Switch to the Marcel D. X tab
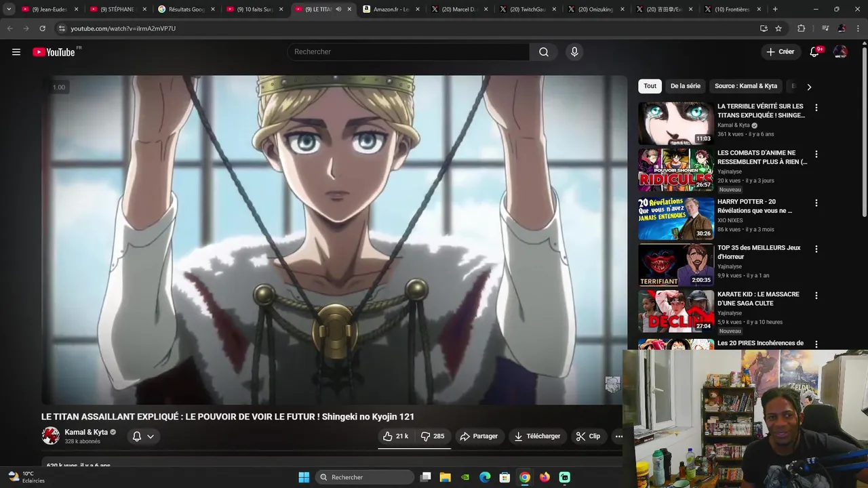 (460, 9)
